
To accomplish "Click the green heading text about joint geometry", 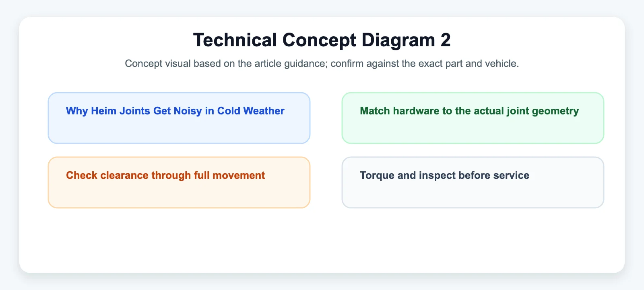I will pos(469,111).
